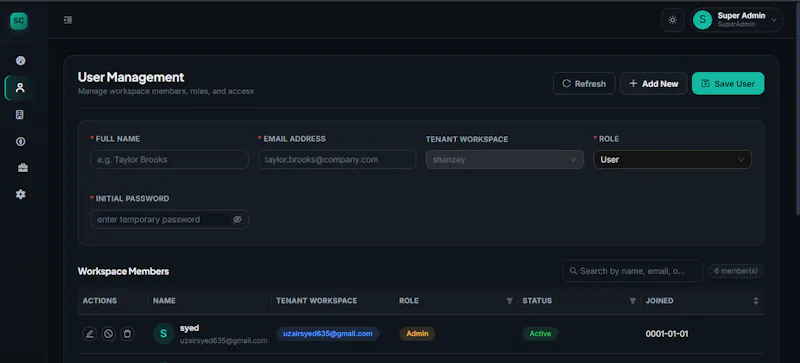Click the SC app logo

pyautogui.click(x=19, y=21)
